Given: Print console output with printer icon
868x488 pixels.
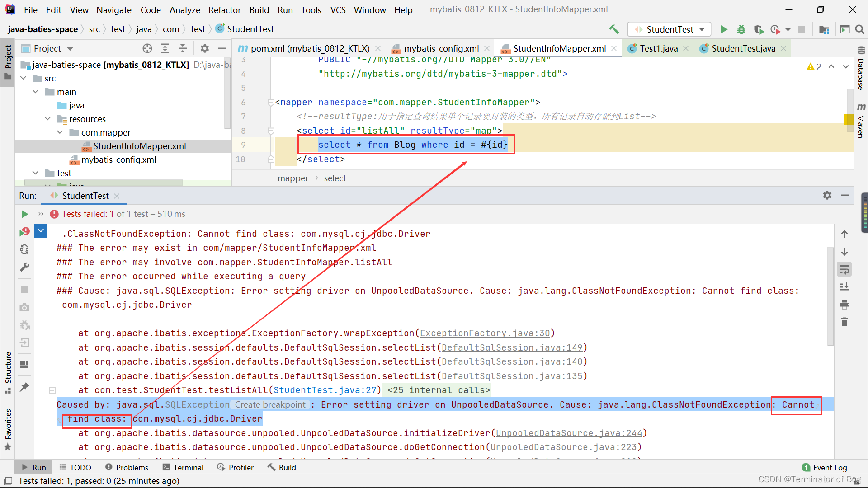Looking at the screenshot, I should pos(844,305).
